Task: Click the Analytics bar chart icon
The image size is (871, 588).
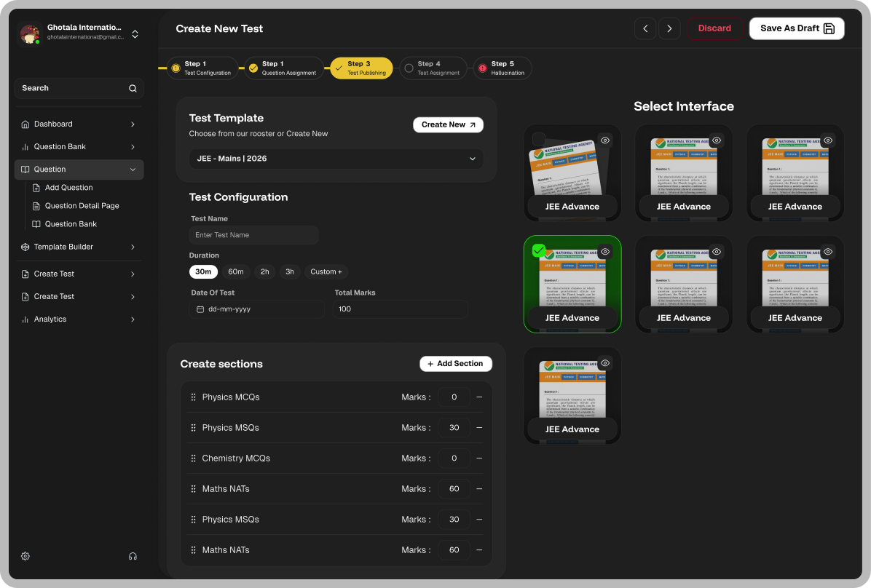Action: click(25, 319)
